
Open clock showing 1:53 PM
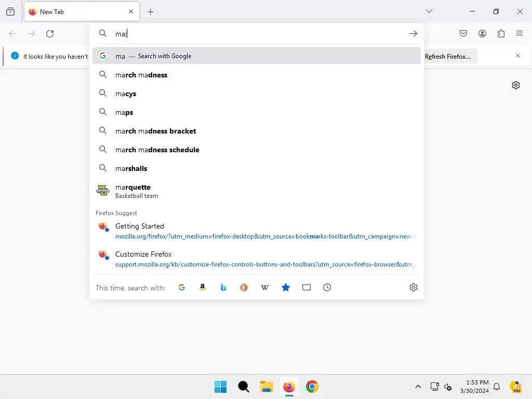coord(474,387)
